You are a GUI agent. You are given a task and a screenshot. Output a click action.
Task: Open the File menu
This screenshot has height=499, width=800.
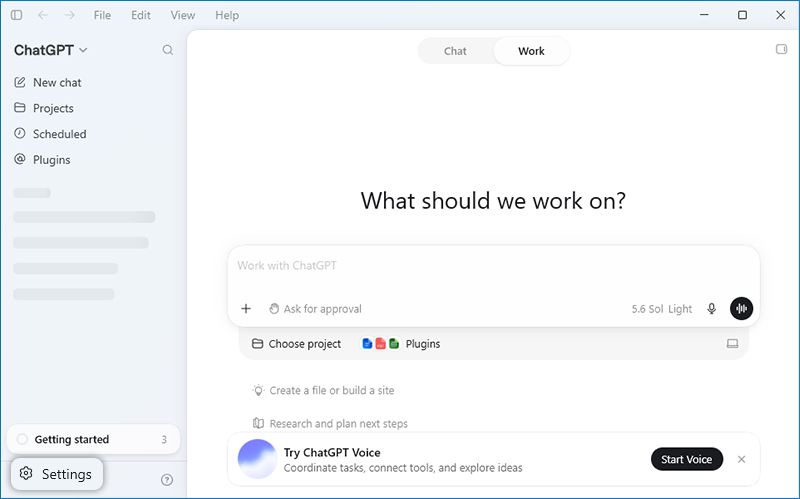pos(102,15)
